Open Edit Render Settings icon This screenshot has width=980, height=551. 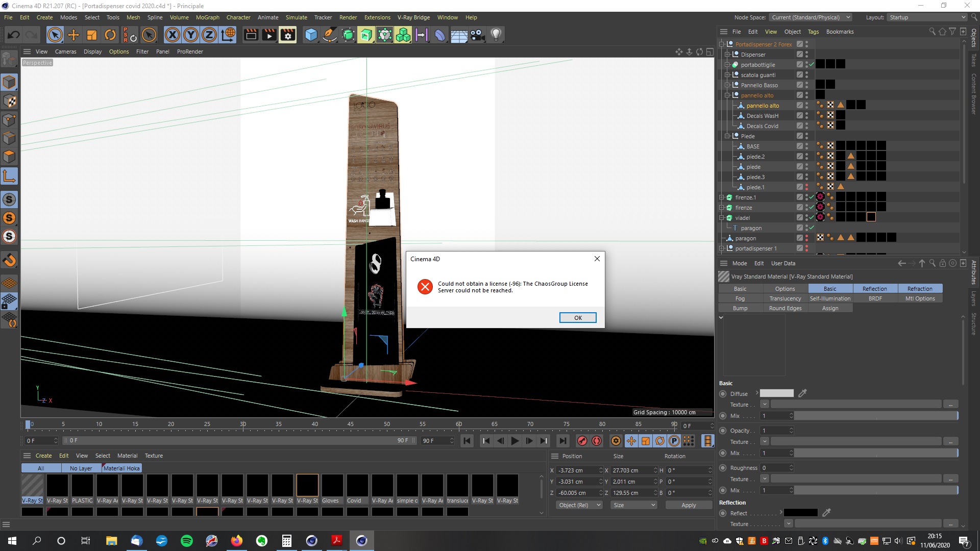tap(288, 35)
